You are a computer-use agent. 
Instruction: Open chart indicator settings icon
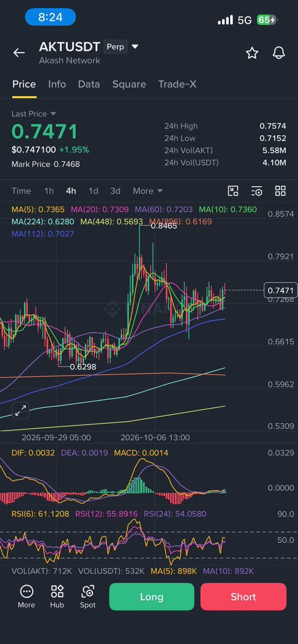tap(257, 191)
